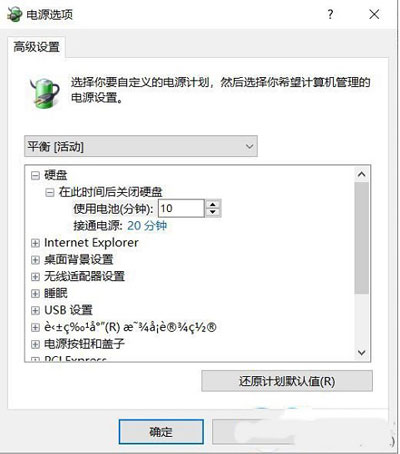Expand 无线适配器设置 node
This screenshot has width=400, height=454.
click(35, 276)
